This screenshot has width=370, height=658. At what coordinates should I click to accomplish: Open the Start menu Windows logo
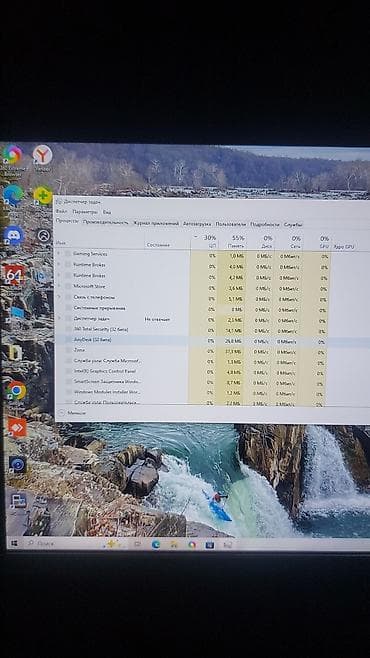coord(14,543)
